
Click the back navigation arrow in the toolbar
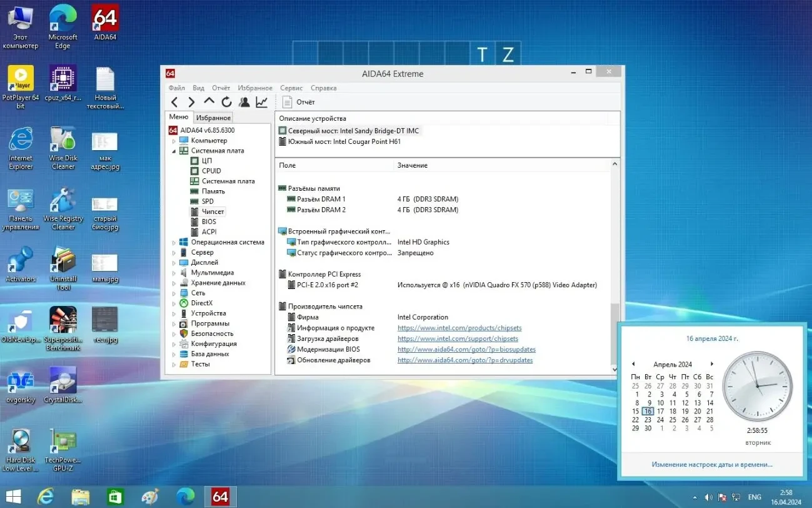click(x=173, y=101)
